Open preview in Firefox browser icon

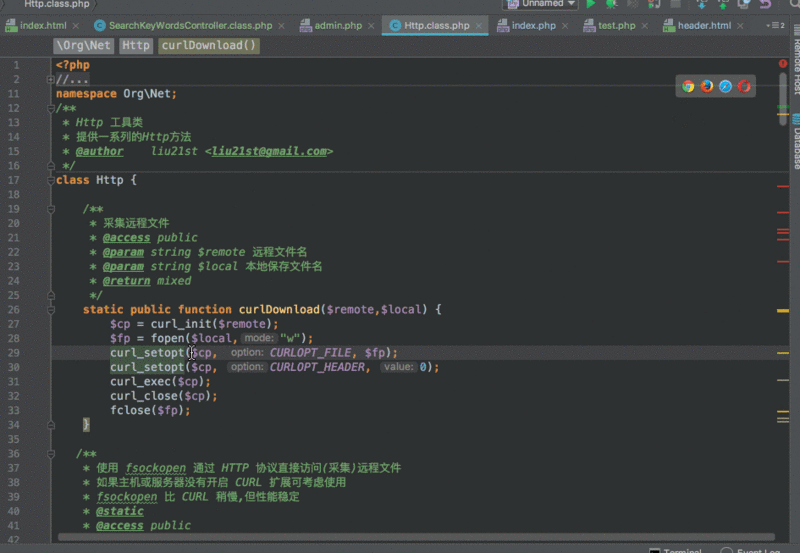pos(707,86)
